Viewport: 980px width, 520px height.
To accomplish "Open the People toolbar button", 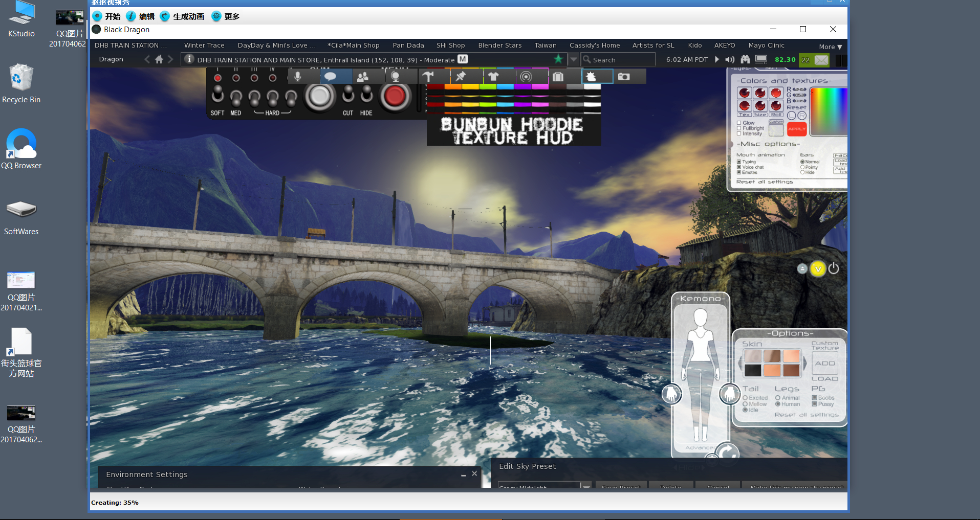I will click(363, 77).
